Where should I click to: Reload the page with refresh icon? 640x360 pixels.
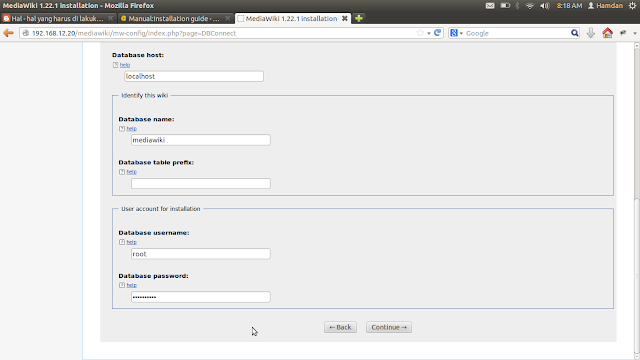[438, 33]
